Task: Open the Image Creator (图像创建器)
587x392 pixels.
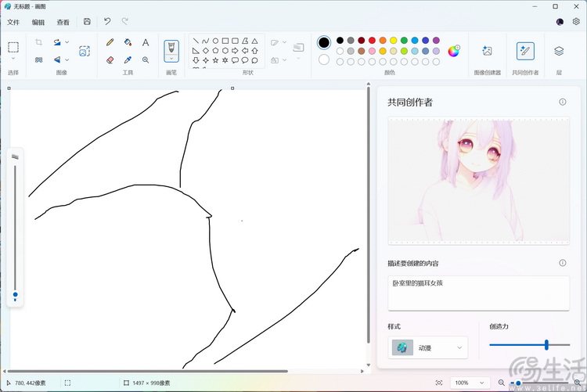Action: tap(487, 51)
